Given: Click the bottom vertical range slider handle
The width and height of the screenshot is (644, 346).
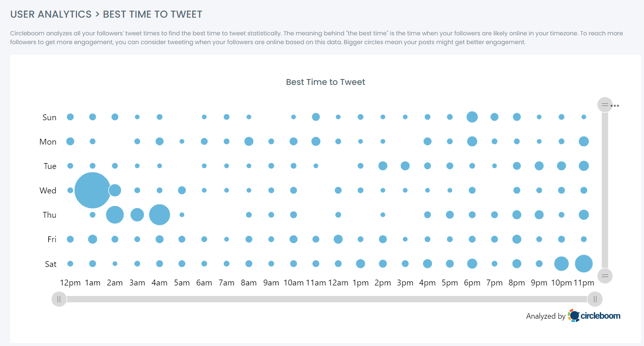Looking at the screenshot, I should (x=604, y=276).
